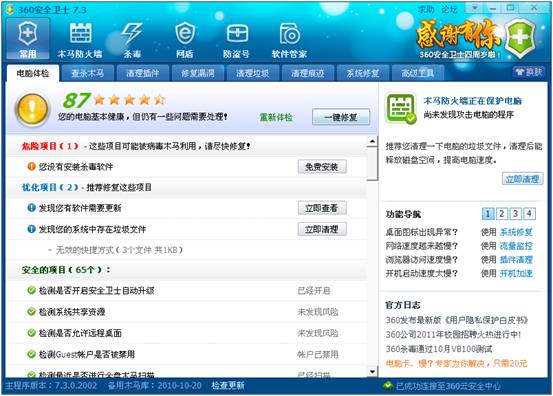Switch to the 清理痕迹 tab

click(308, 73)
